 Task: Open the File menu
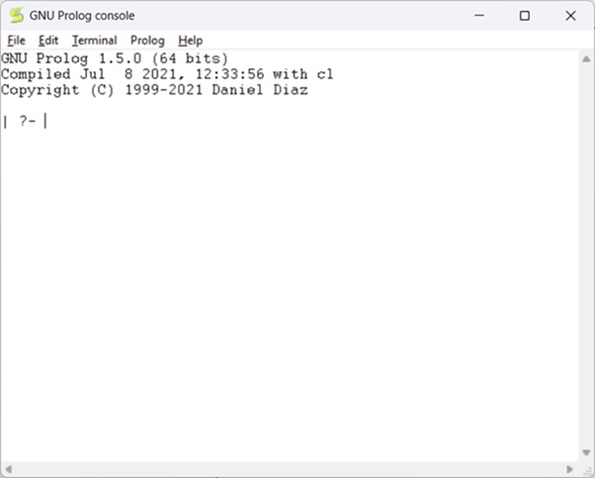point(16,41)
